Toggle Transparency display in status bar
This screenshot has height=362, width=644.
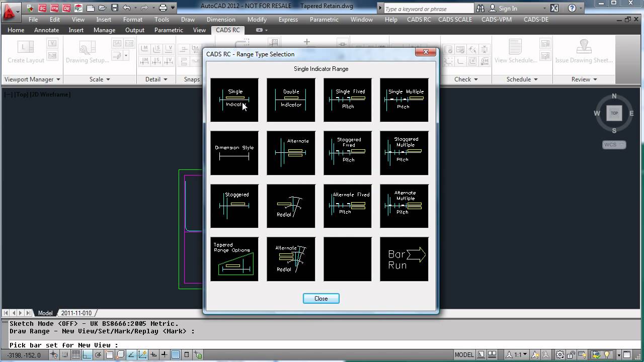coord(176,355)
